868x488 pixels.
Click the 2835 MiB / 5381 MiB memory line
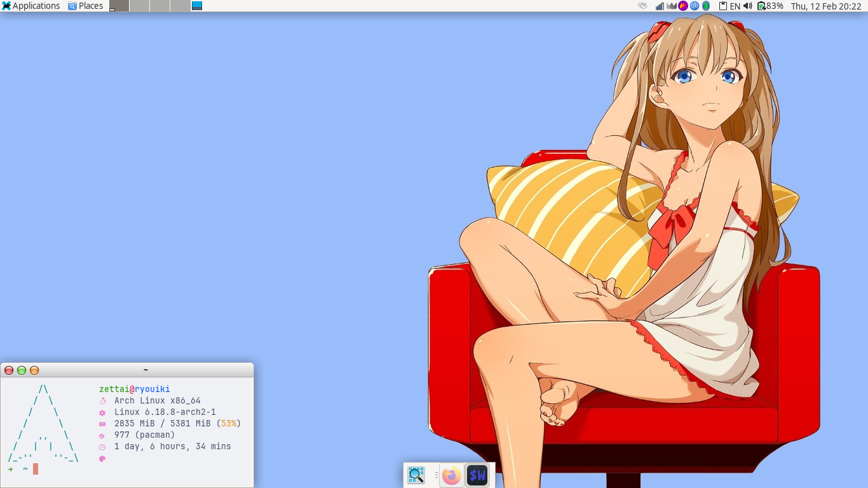(170, 423)
